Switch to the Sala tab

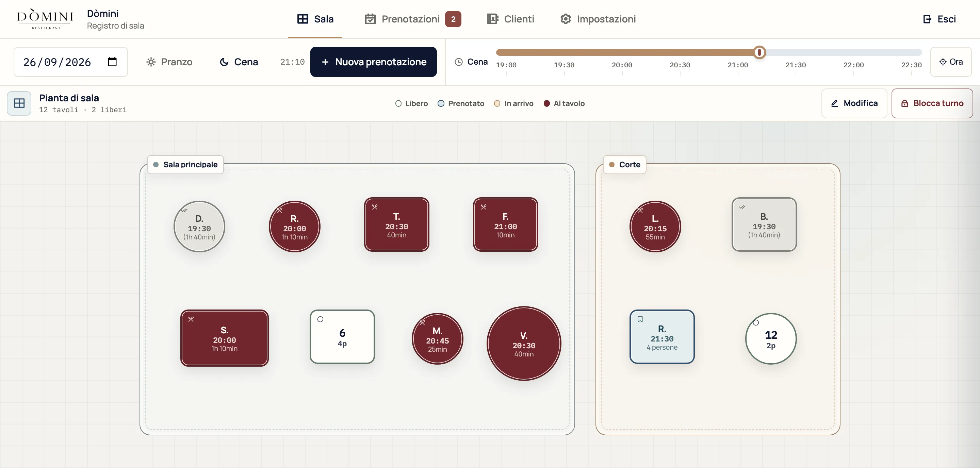click(x=315, y=19)
